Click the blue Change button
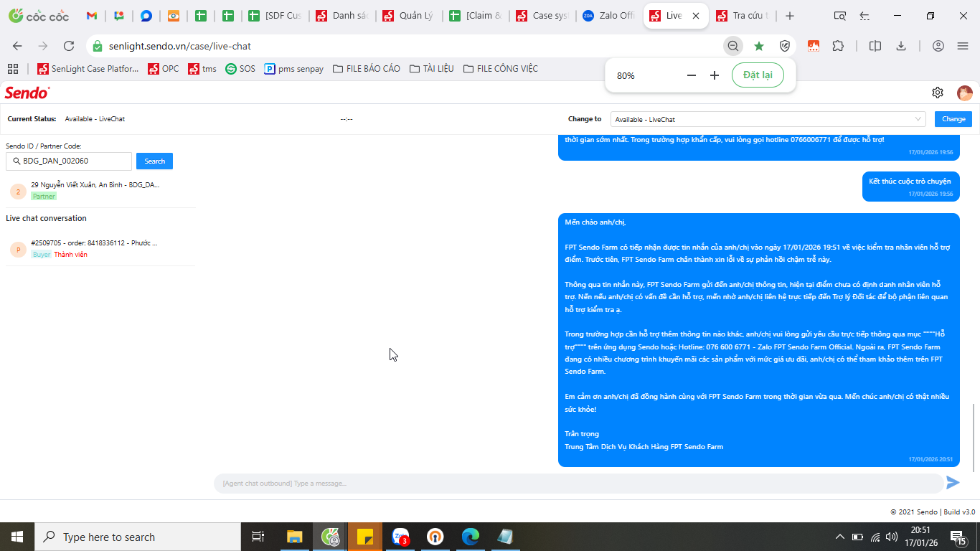The width and height of the screenshot is (980, 551). tap(953, 119)
